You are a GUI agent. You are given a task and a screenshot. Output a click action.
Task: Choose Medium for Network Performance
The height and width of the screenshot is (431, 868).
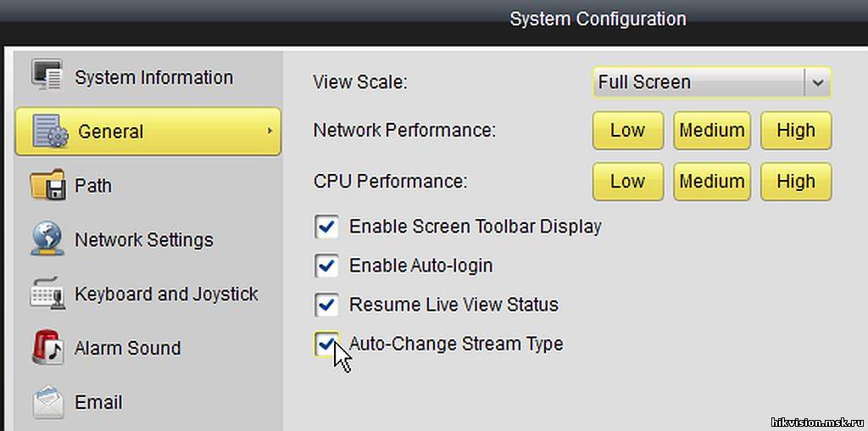(712, 130)
